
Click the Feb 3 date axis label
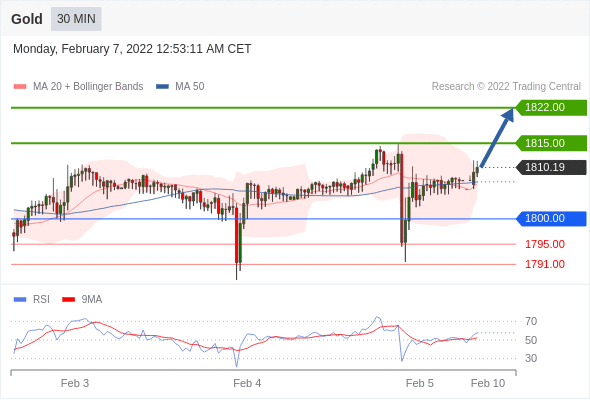pos(75,383)
